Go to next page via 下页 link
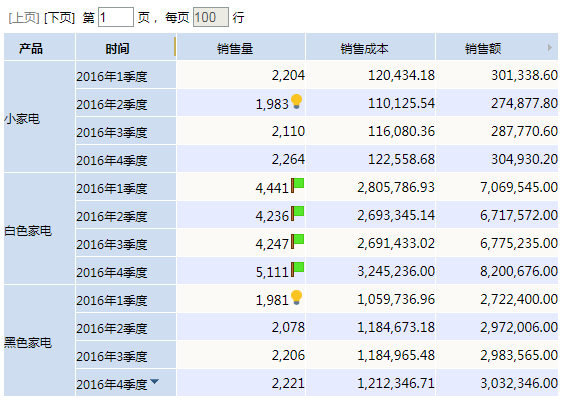 click(59, 18)
